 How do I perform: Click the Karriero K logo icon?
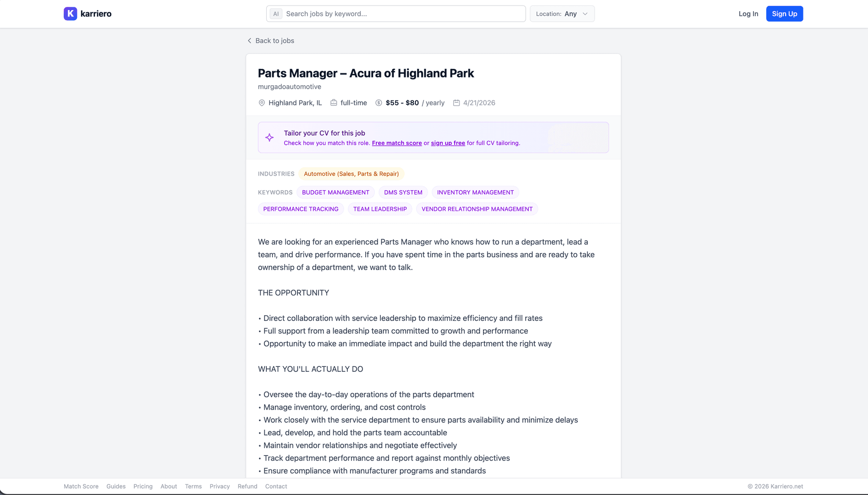point(70,14)
